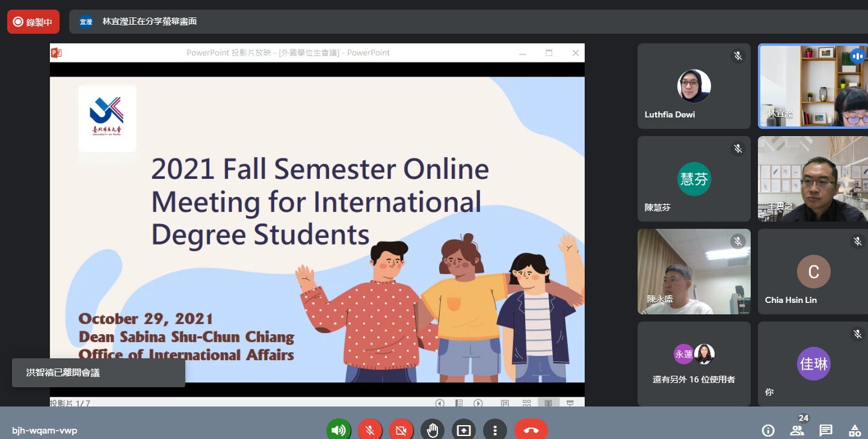Click Luthfia Dewi's round avatar photo
The height and width of the screenshot is (439, 868).
[x=694, y=86]
